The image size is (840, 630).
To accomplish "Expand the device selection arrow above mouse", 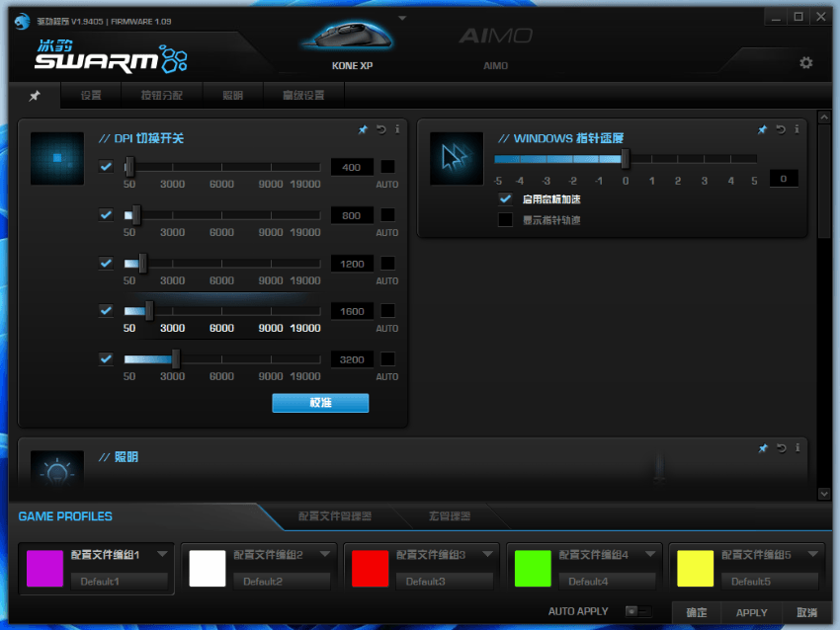I will (402, 18).
